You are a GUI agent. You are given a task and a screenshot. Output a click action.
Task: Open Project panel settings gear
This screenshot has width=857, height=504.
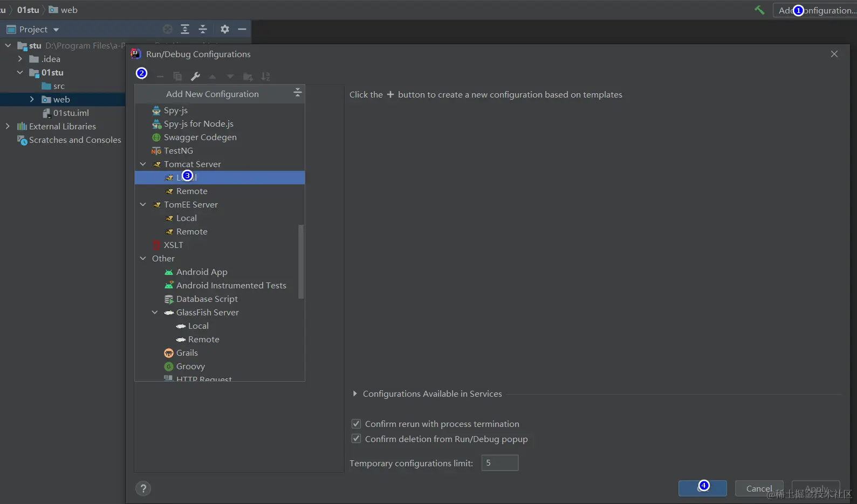click(225, 29)
